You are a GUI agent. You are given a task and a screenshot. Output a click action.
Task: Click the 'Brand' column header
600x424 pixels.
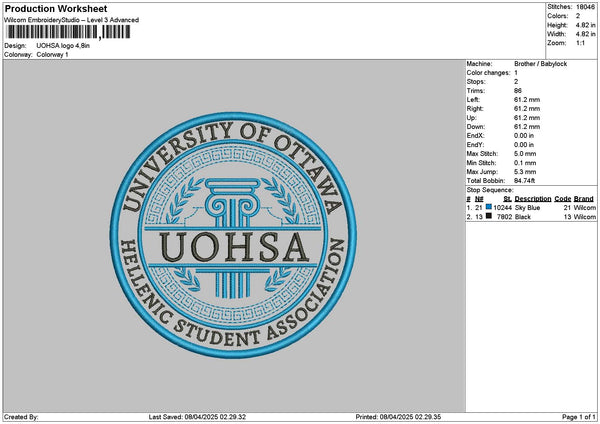[584, 199]
